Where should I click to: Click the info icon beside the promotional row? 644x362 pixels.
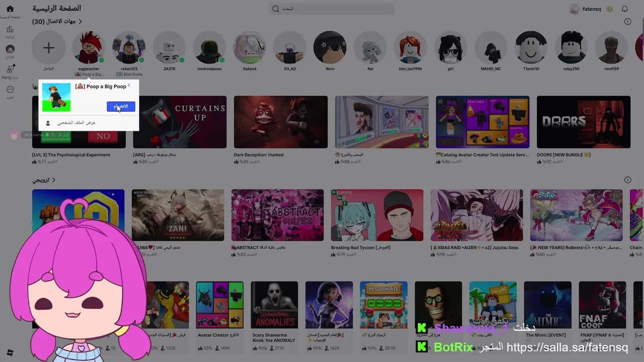click(627, 180)
